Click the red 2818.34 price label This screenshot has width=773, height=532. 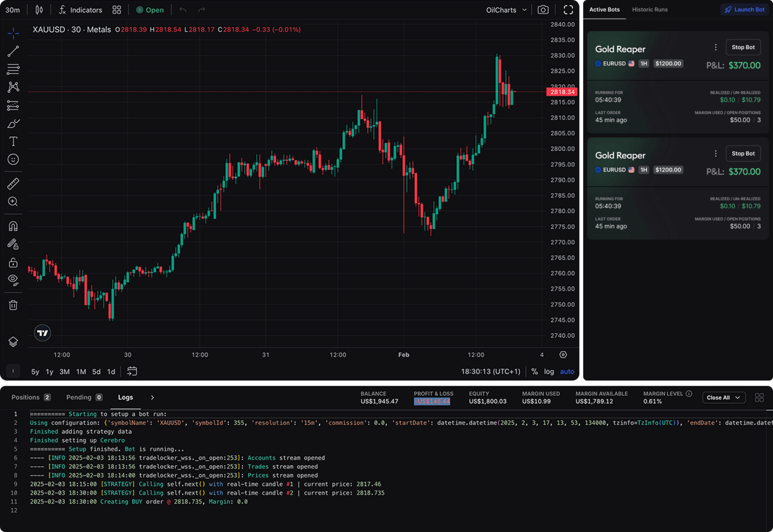point(562,92)
